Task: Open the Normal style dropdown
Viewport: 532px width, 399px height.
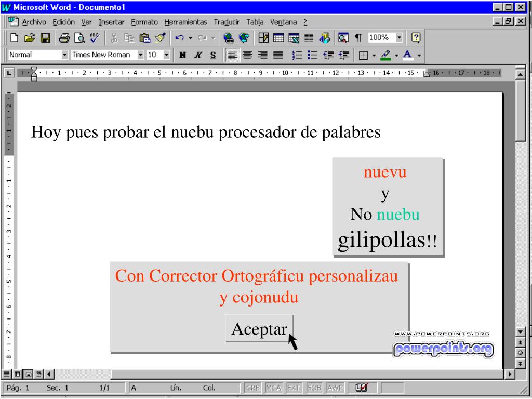Action: [x=64, y=55]
